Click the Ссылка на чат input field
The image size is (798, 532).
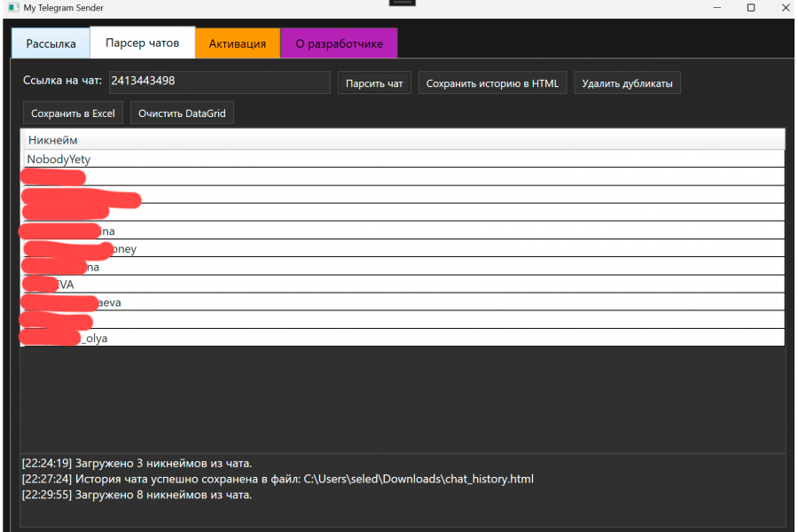[x=219, y=82]
